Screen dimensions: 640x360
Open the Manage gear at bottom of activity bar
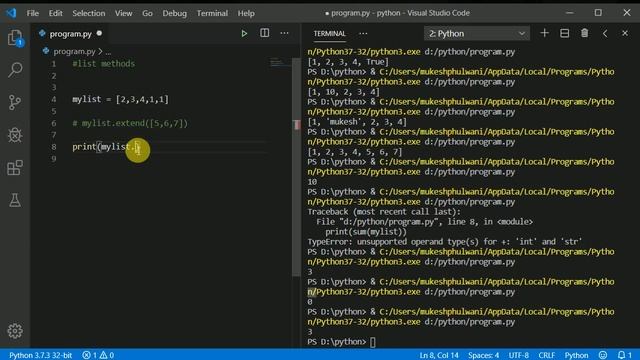pyautogui.click(x=15, y=331)
